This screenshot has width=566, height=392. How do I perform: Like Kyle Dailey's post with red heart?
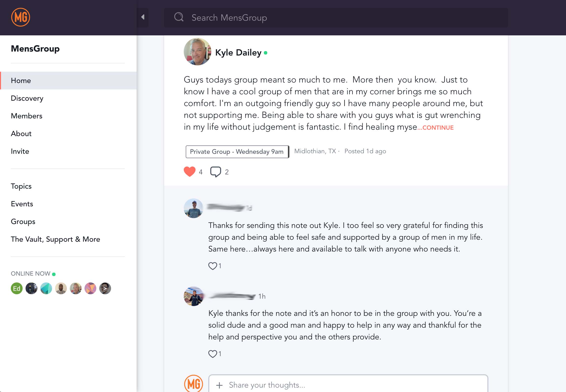click(189, 172)
